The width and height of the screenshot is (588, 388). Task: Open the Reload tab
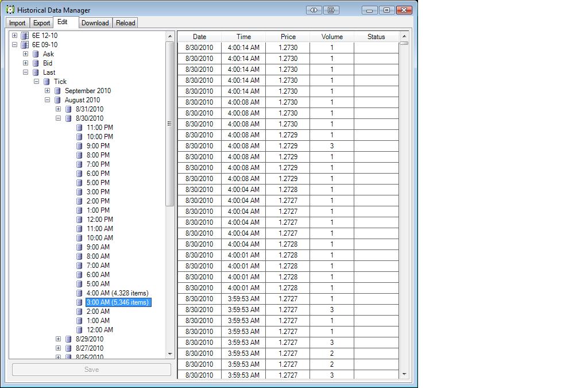[x=125, y=23]
